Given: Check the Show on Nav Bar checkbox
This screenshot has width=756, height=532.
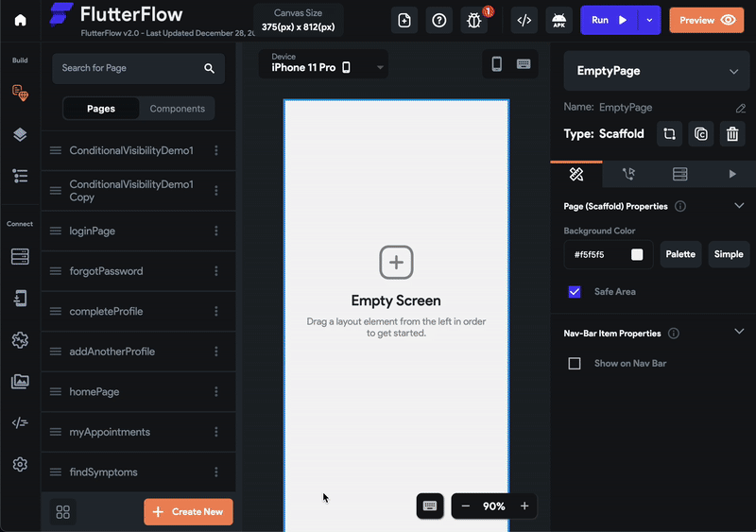Looking at the screenshot, I should [x=575, y=364].
